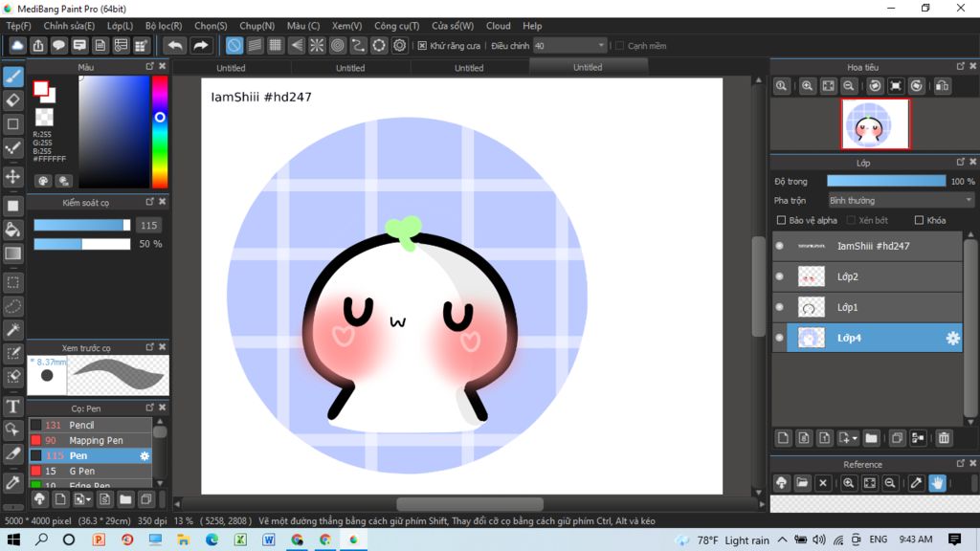The width and height of the screenshot is (980, 551).
Task: Open the Công cụ(T) menu
Action: coord(397,26)
